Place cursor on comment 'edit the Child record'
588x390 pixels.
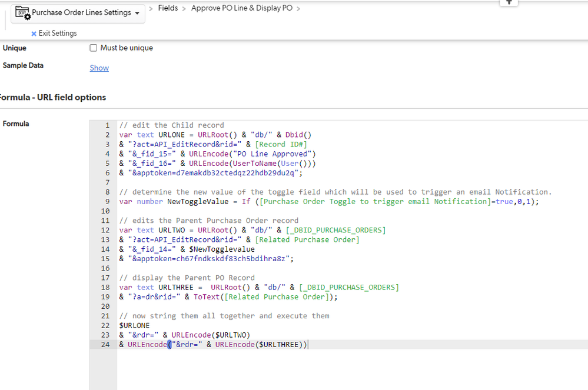coord(172,125)
